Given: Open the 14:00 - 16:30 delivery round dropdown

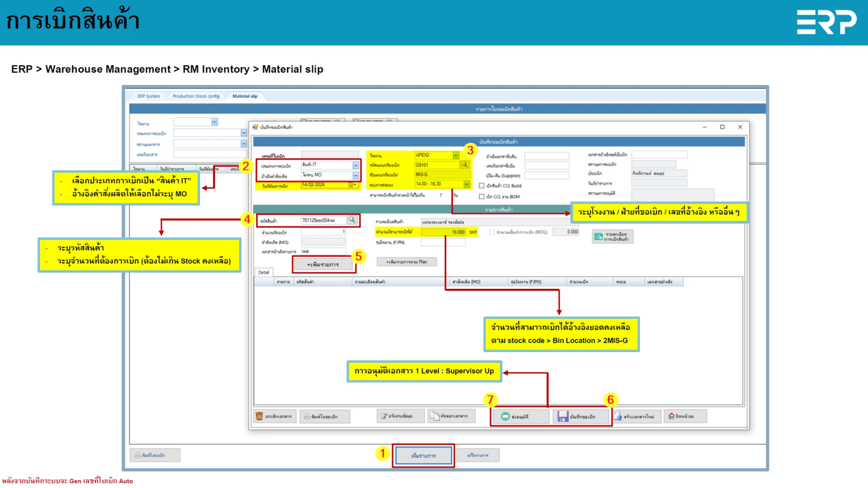Looking at the screenshot, I should point(467,184).
